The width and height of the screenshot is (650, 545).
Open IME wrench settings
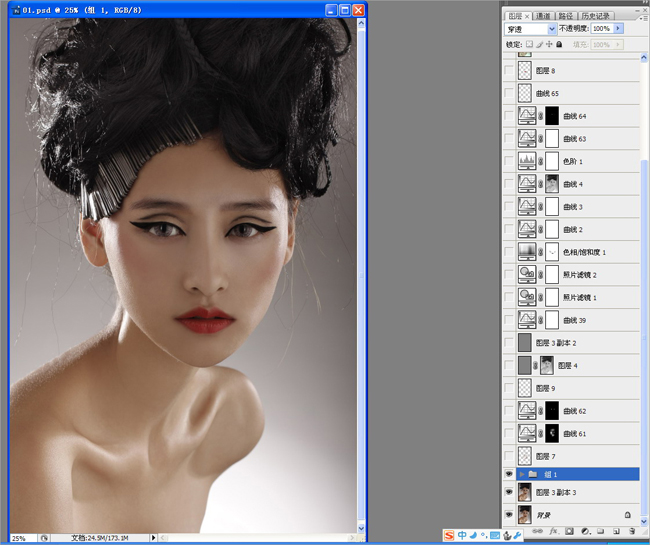click(x=517, y=535)
